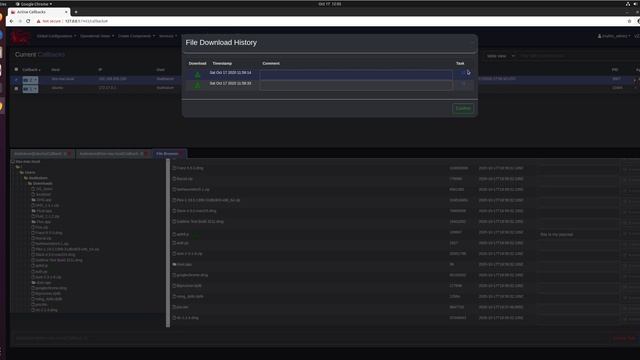Open the task link for the 11:59:14 download

[464, 73]
